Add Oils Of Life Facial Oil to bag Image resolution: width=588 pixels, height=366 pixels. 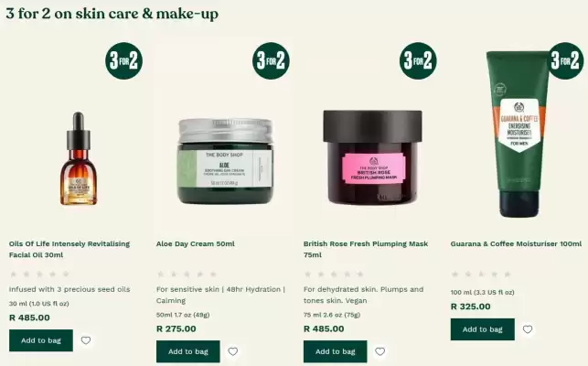pos(41,340)
